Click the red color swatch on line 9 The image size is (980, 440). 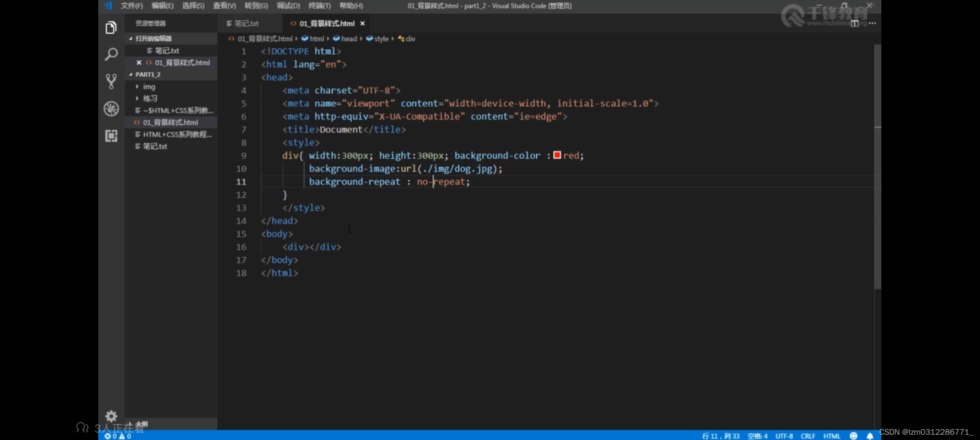557,155
